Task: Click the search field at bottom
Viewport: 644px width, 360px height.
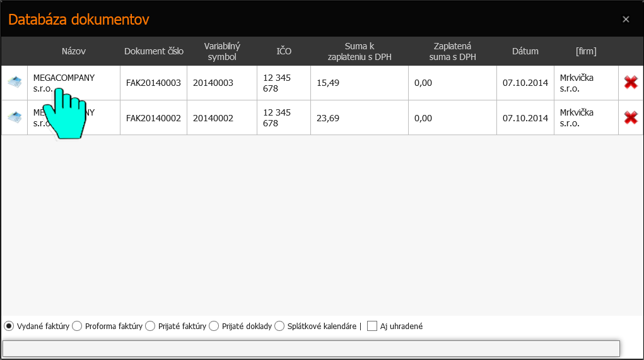Action: [x=311, y=349]
